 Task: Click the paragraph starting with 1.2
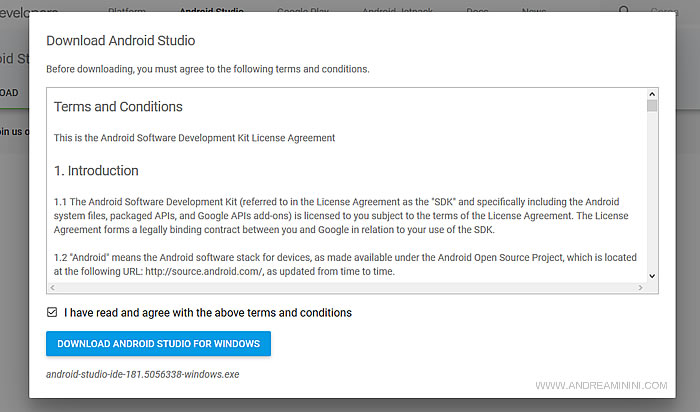345,264
